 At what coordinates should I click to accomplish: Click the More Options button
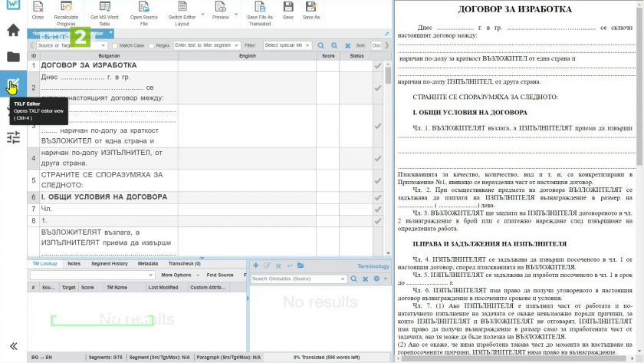[179, 275]
